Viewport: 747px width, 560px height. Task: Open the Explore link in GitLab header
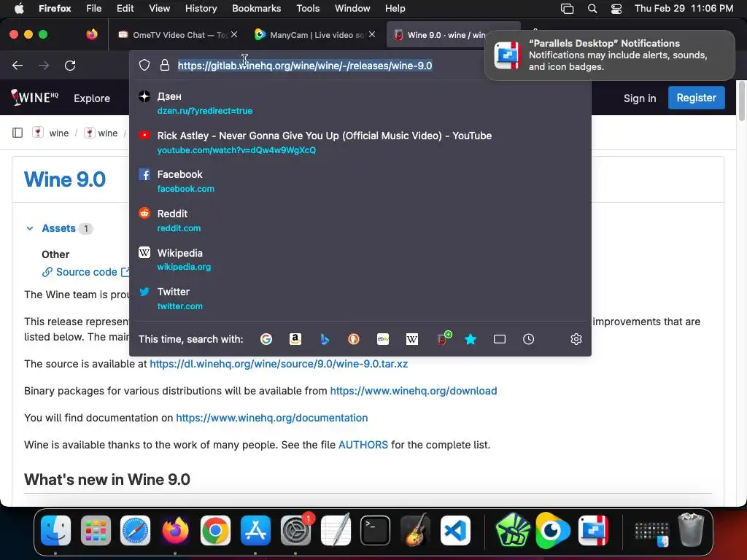pyautogui.click(x=91, y=98)
